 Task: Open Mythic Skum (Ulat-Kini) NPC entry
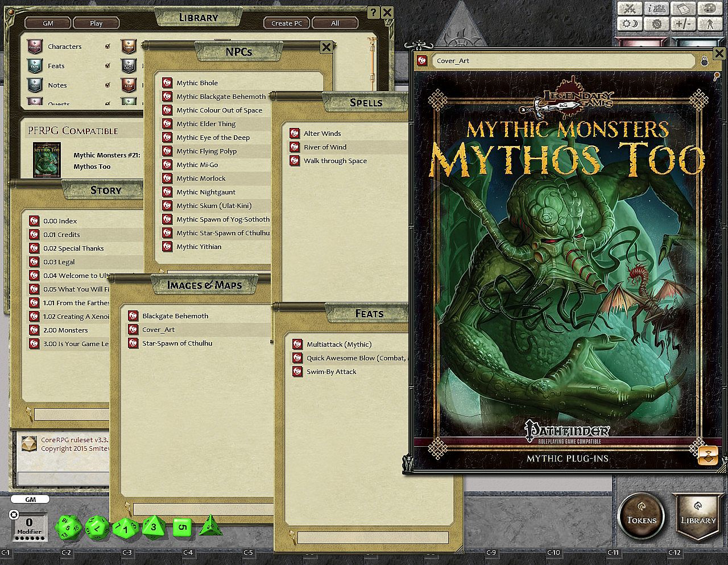pyautogui.click(x=214, y=206)
